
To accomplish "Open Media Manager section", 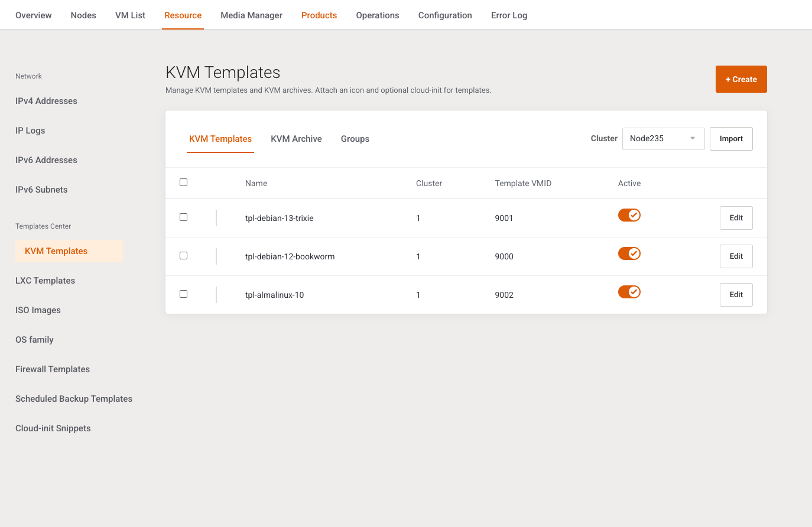I will point(251,15).
